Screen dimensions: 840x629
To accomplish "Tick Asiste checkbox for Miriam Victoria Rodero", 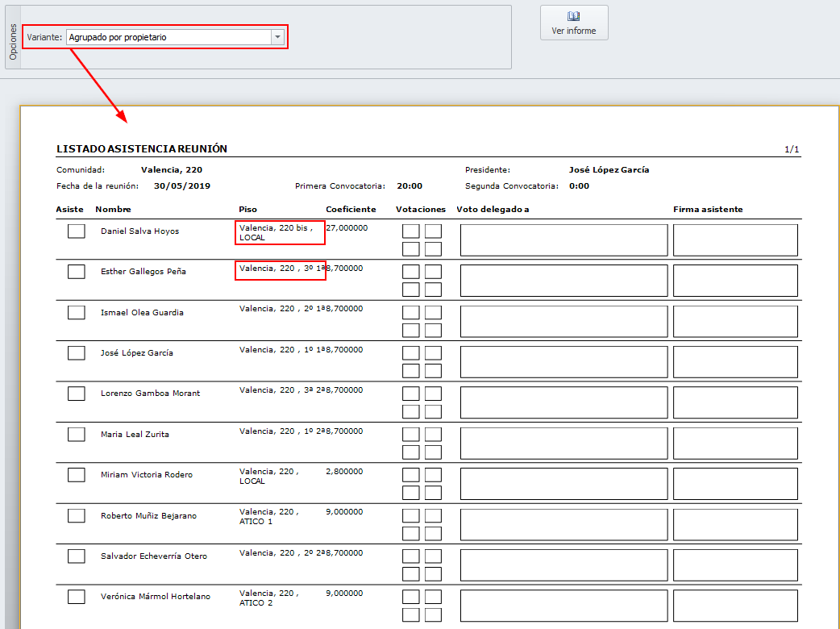I will [x=77, y=475].
